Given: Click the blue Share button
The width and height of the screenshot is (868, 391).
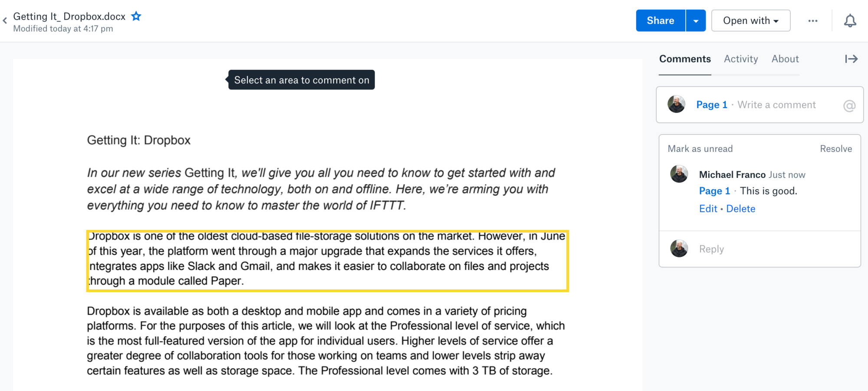Looking at the screenshot, I should 661,20.
